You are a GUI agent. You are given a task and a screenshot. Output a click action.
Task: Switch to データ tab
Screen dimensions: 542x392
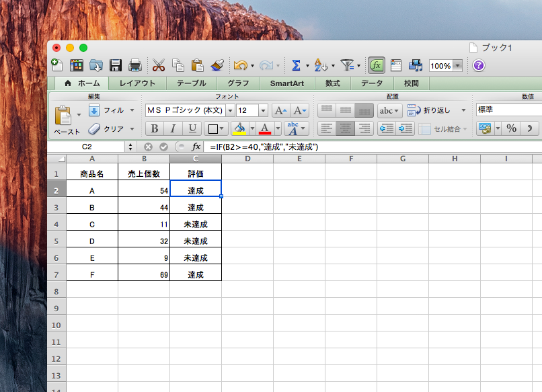click(x=372, y=83)
